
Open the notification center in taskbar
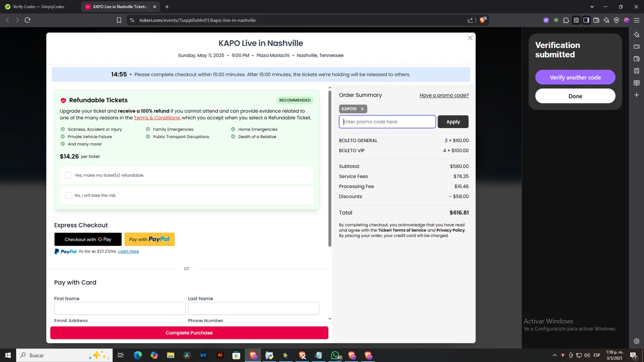pos(633,355)
